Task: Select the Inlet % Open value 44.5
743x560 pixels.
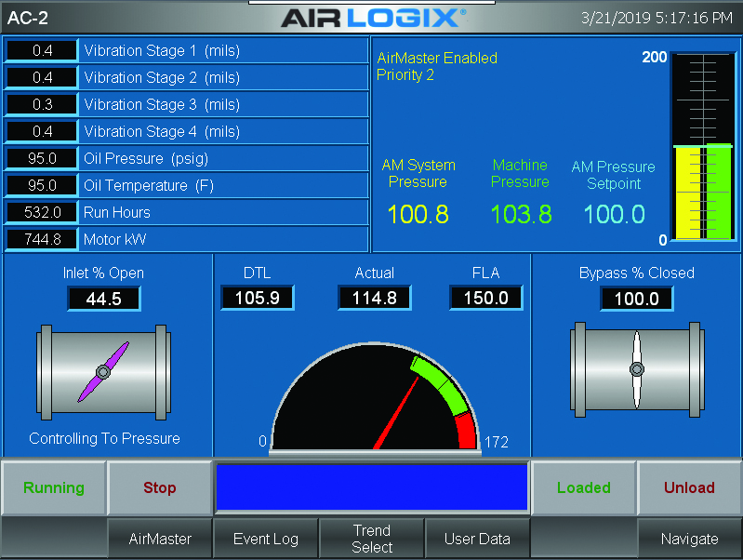Action: [x=104, y=299]
